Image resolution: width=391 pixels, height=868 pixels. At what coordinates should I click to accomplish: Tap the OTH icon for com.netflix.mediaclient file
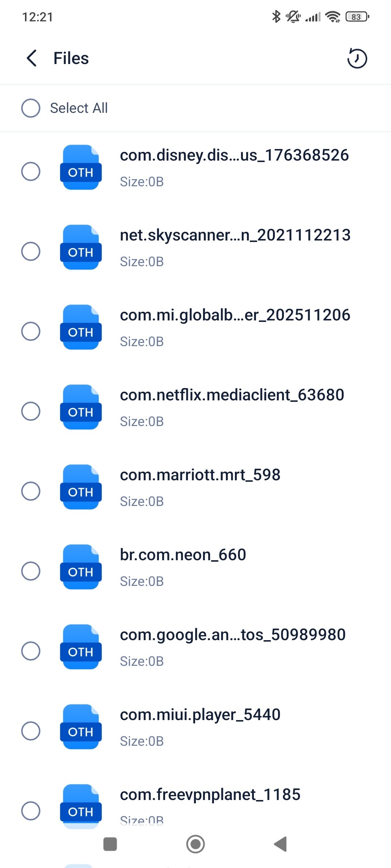[81, 407]
